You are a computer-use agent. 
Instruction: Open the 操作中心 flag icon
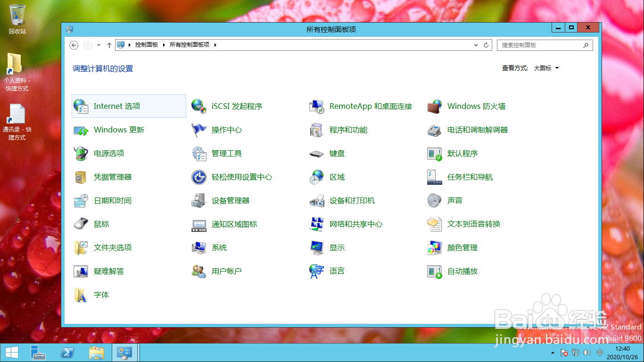click(199, 130)
